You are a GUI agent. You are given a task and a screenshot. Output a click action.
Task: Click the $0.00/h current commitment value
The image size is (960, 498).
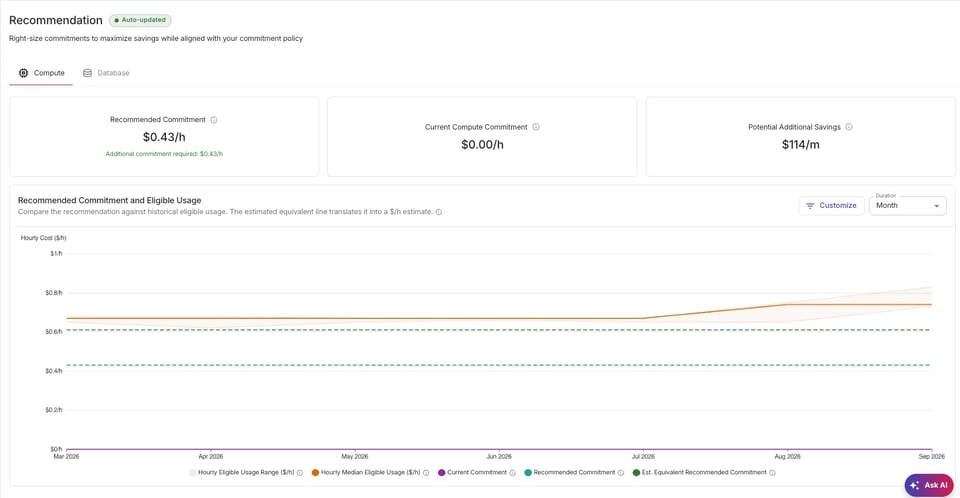(x=482, y=145)
